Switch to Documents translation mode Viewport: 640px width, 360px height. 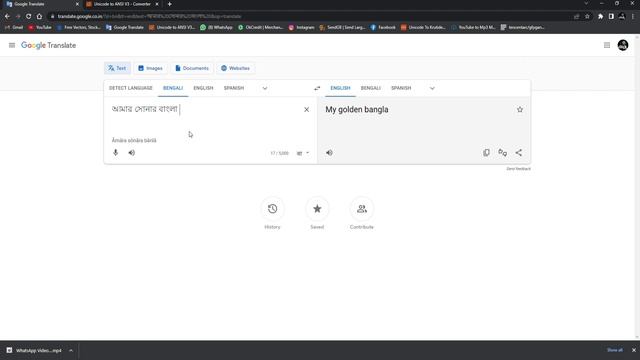(192, 68)
